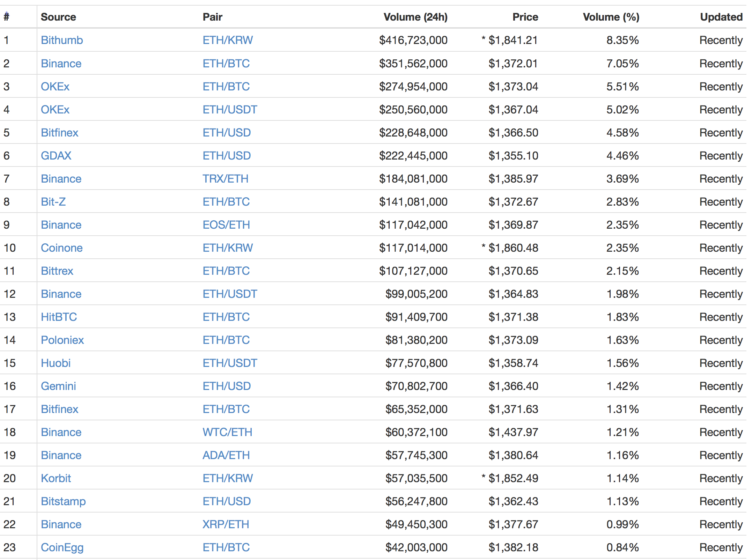Image resolution: width=752 pixels, height=560 pixels.
Task: Select volume percentage 0.99%
Action: (x=622, y=524)
